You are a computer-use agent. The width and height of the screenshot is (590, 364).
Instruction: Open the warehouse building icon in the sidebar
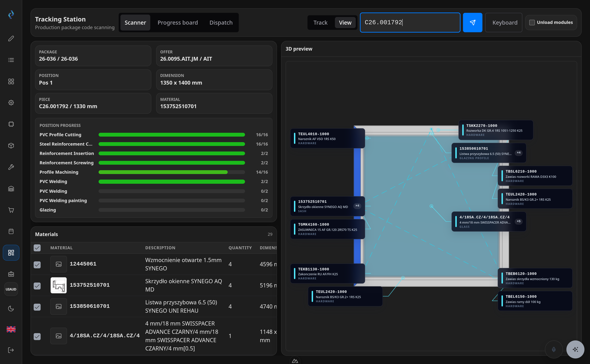[x=11, y=189]
